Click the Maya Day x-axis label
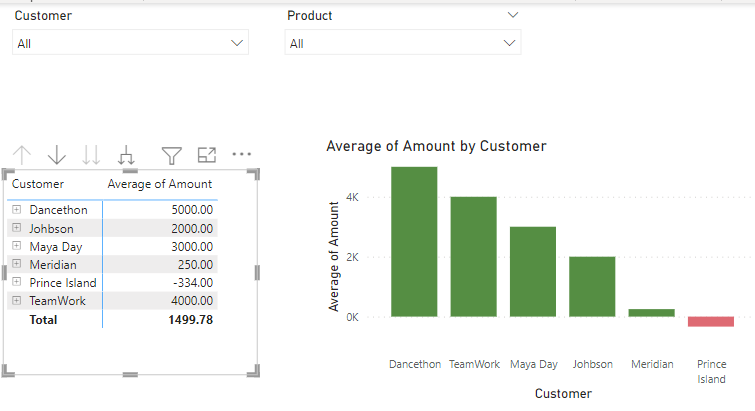755x411 pixels. click(534, 364)
